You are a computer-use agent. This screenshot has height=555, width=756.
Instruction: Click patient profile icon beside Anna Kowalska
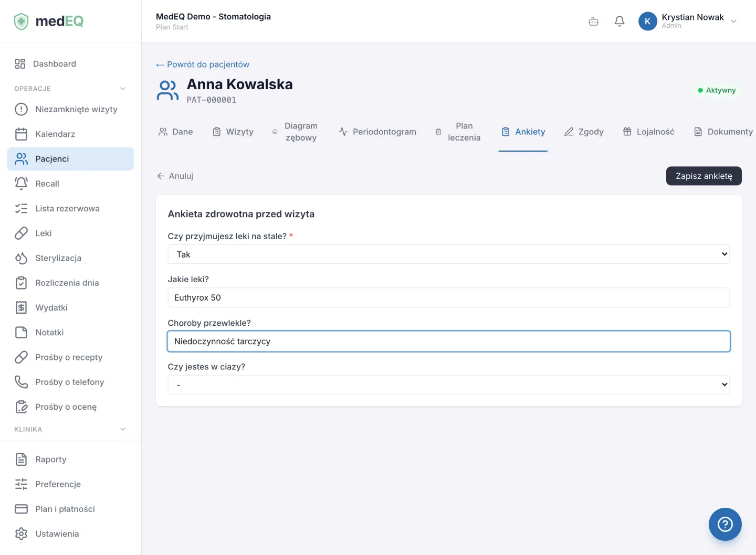(167, 90)
